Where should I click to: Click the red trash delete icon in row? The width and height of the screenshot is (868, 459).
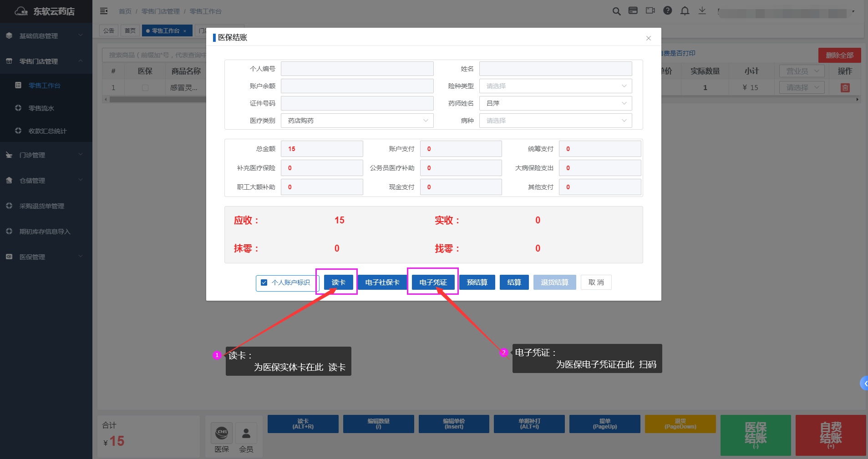[x=845, y=88]
